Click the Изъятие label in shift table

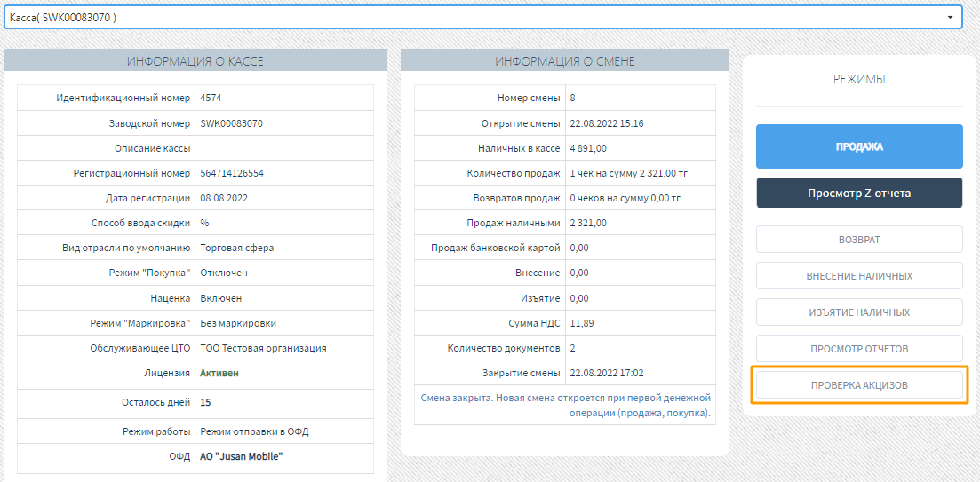click(x=542, y=298)
